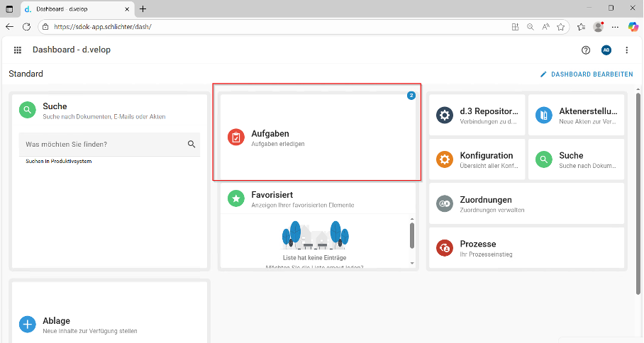The height and width of the screenshot is (343, 644).
Task: Click 'Liste hat keine Einträge' message
Action: [315, 258]
